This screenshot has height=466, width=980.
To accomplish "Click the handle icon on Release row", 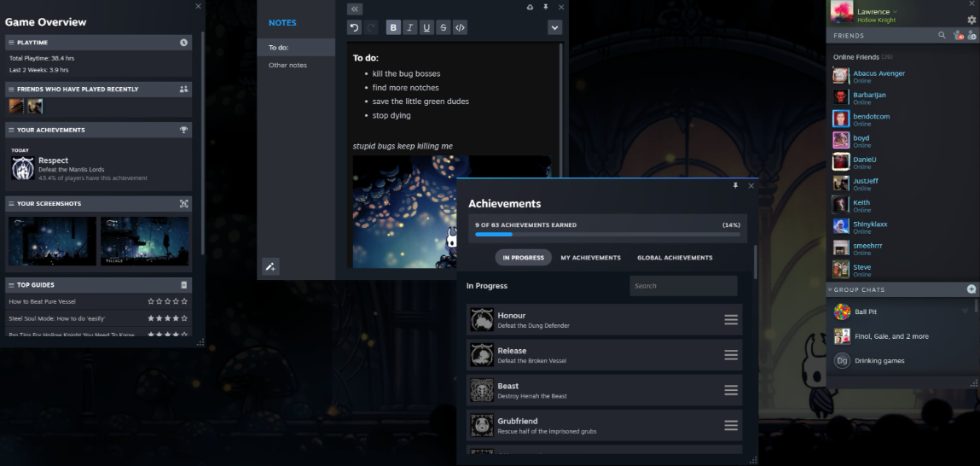I will (x=731, y=355).
